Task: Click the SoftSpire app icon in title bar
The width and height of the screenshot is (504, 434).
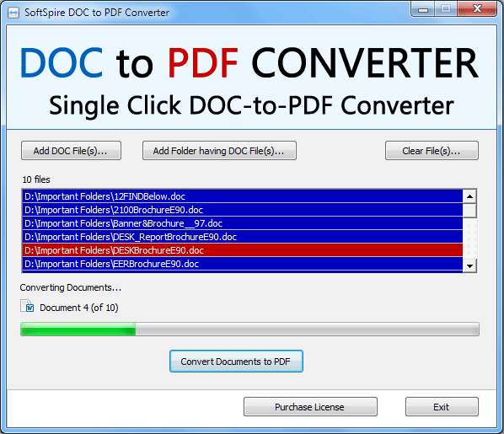Action: 13,13
